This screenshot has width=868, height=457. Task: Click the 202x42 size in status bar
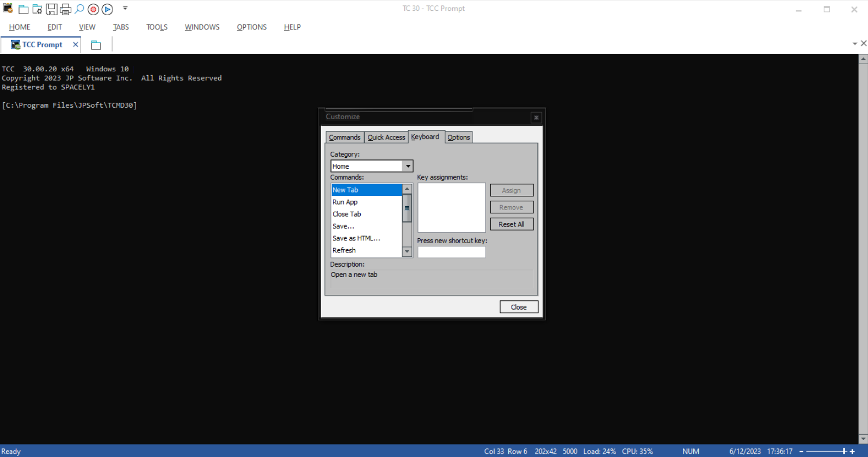(545, 452)
